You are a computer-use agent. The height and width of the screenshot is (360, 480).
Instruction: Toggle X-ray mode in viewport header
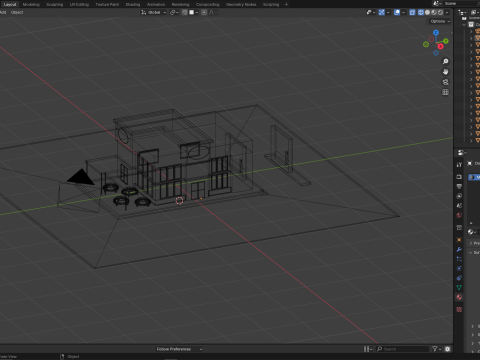412,12
